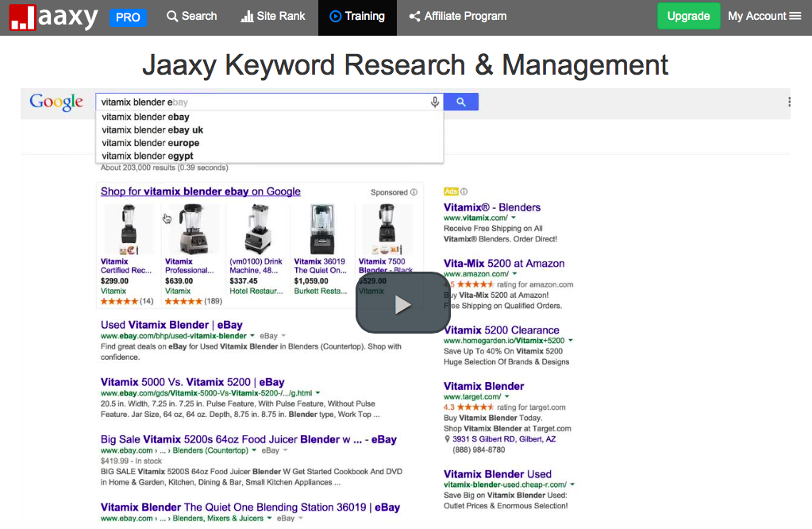Screen dimensions: 812x529
Task: Open "Vitamix 5000 Vs. Vitamix 5200 | eBay" result
Action: 193,382
